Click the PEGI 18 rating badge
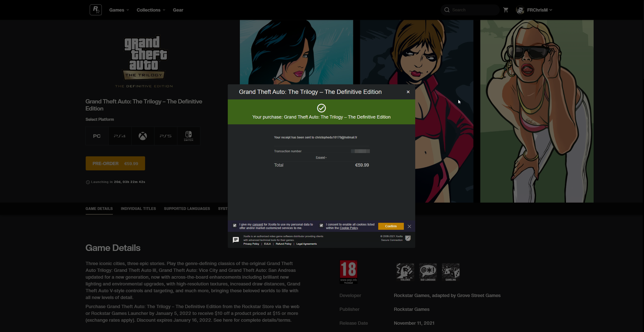Screen dimensions: 644x332 (x=348, y=272)
